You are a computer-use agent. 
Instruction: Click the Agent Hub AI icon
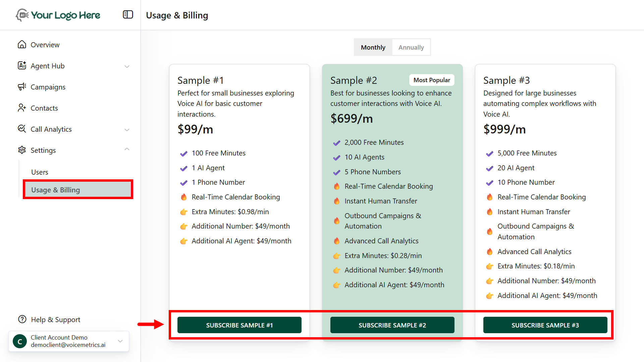pyautogui.click(x=22, y=66)
